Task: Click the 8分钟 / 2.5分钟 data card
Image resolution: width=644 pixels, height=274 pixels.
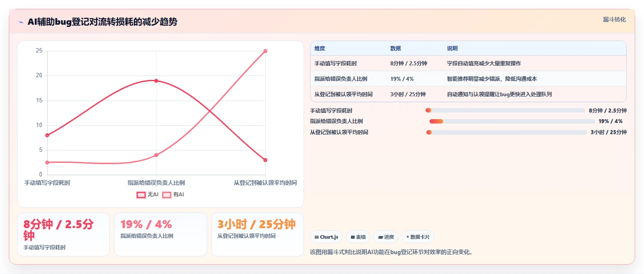Action: [x=63, y=234]
